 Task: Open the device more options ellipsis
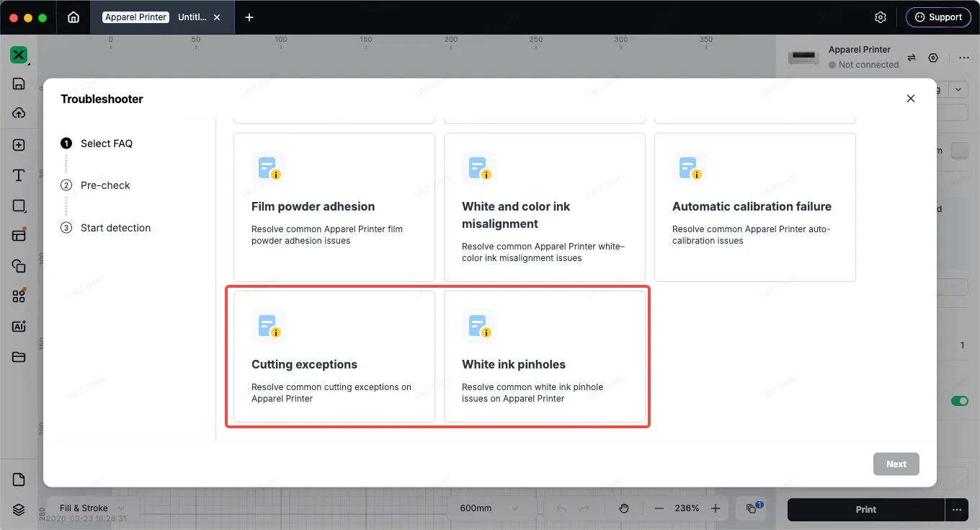(x=963, y=58)
